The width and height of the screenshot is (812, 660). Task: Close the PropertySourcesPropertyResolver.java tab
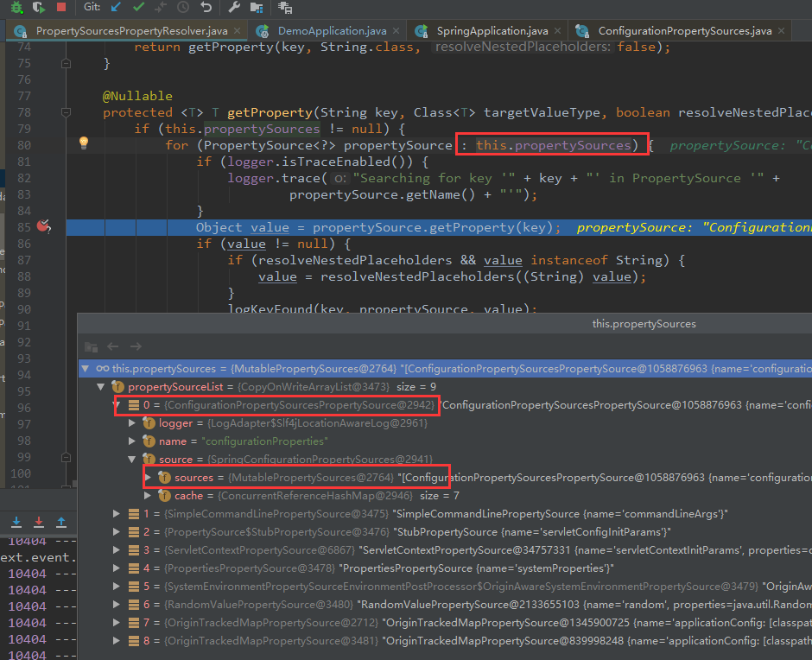(x=238, y=31)
